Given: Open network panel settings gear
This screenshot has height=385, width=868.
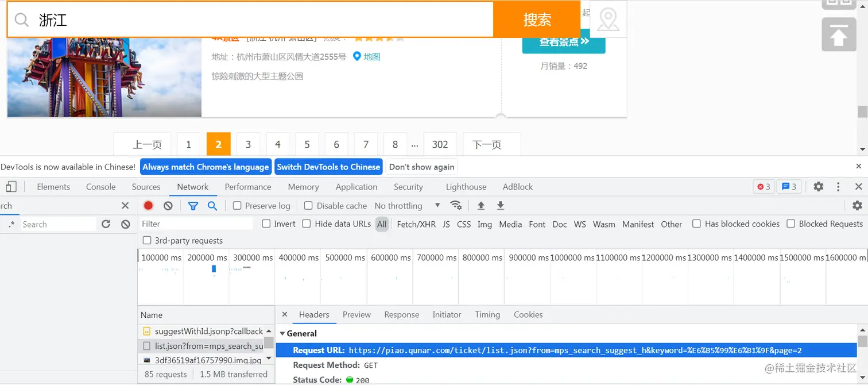Looking at the screenshot, I should (x=857, y=206).
